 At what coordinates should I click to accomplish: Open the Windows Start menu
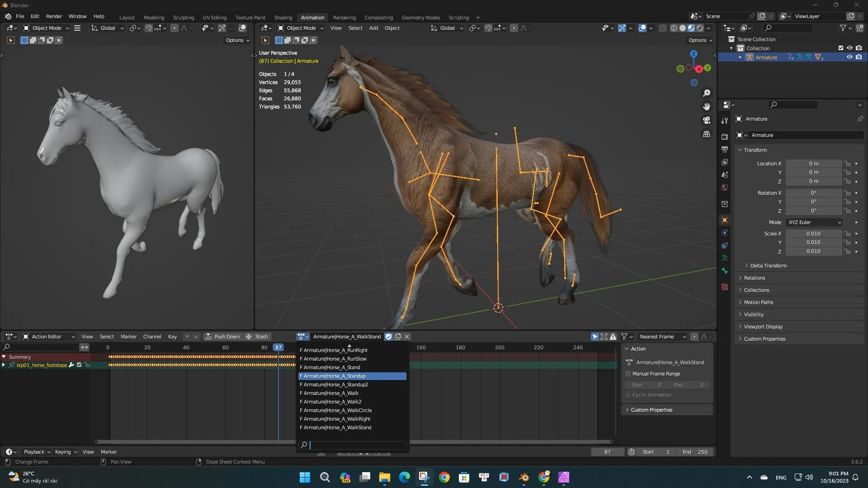305,477
